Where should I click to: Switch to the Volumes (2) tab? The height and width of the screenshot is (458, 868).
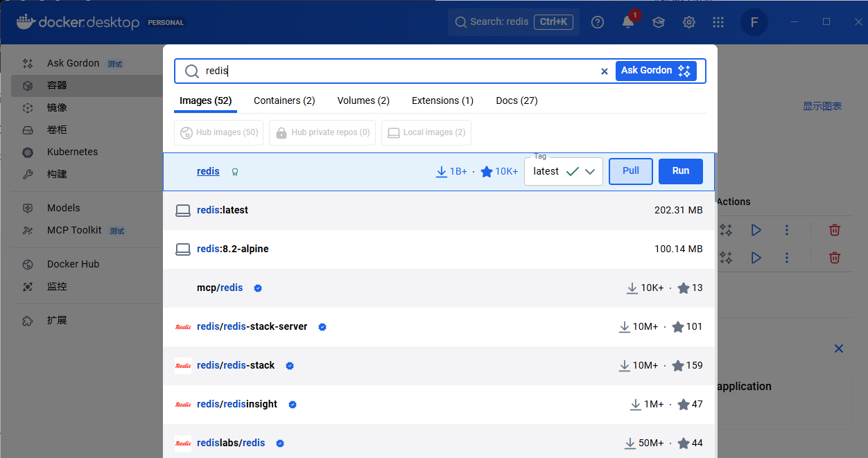click(x=363, y=100)
